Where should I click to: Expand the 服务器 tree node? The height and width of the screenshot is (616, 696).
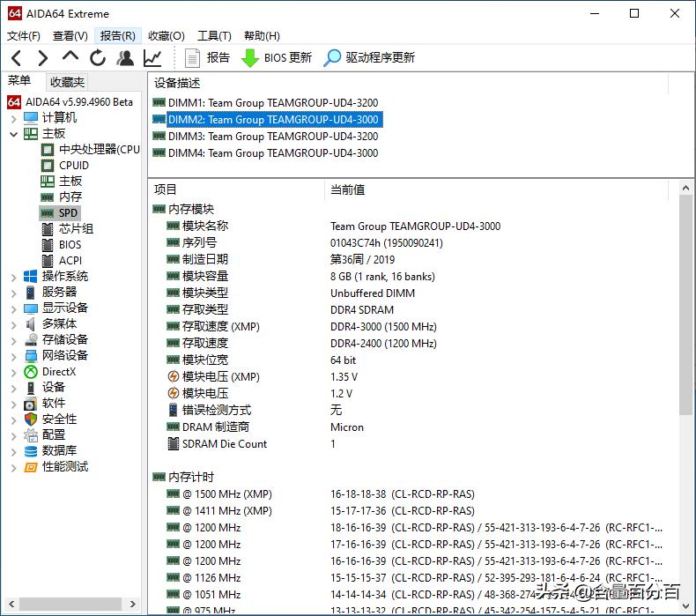coord(14,293)
